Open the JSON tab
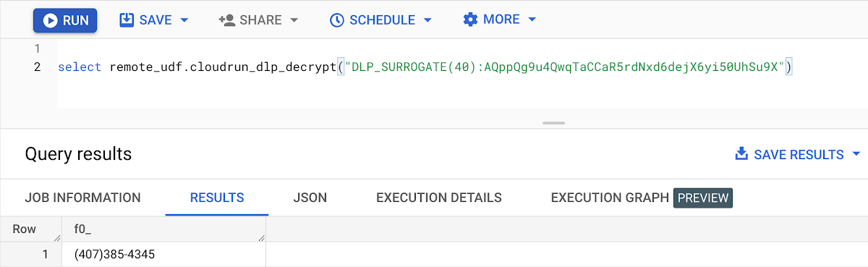Screen dimensions: 868x267 [310, 198]
